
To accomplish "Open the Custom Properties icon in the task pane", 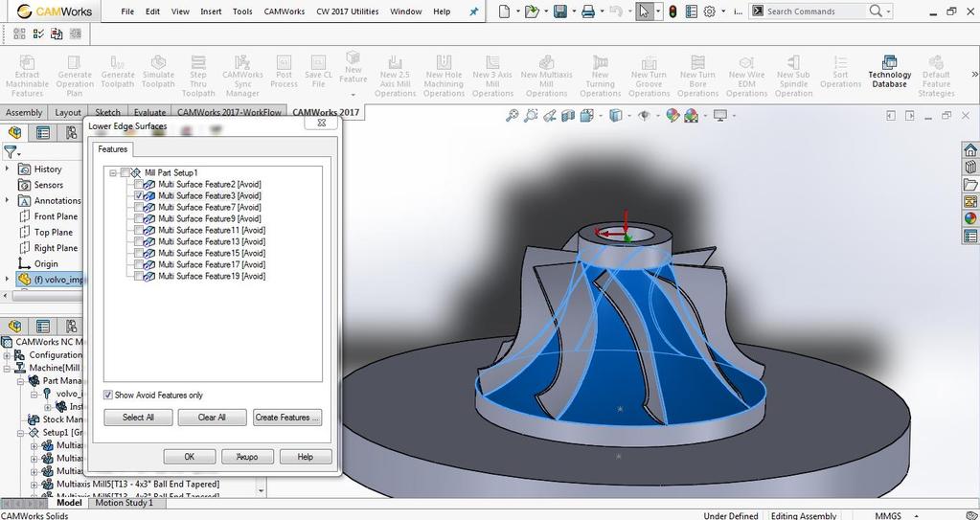I will coord(970,237).
